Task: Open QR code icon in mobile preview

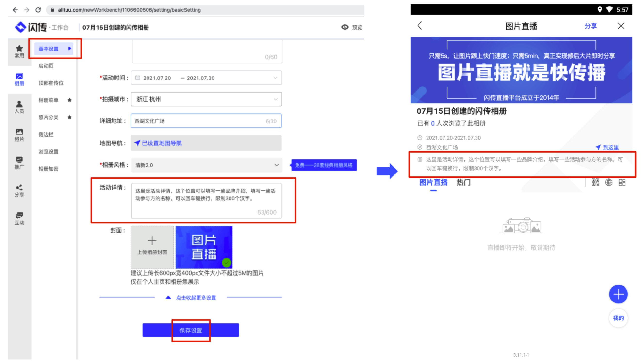Action: tap(595, 182)
